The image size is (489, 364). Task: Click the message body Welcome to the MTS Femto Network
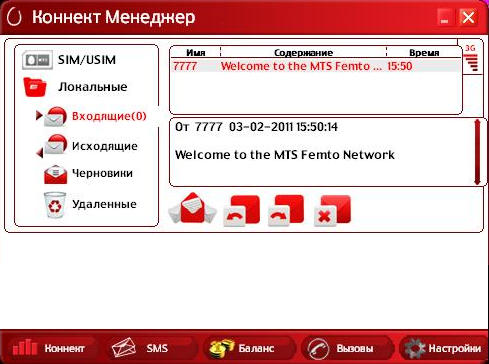(x=285, y=155)
